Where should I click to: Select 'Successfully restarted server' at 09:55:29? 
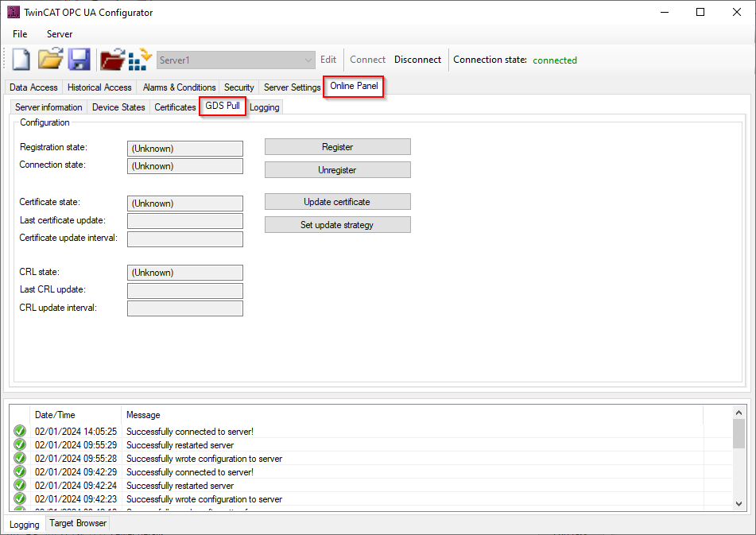tap(371, 445)
